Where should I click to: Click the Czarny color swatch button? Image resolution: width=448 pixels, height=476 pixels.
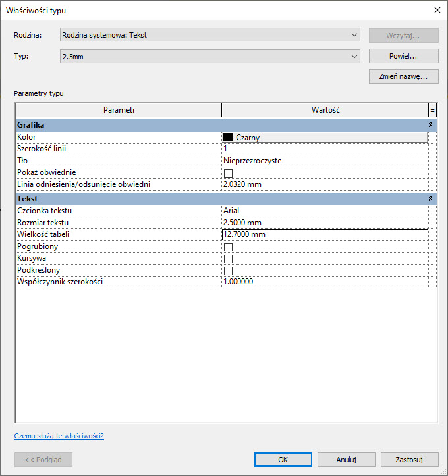[x=325, y=137]
